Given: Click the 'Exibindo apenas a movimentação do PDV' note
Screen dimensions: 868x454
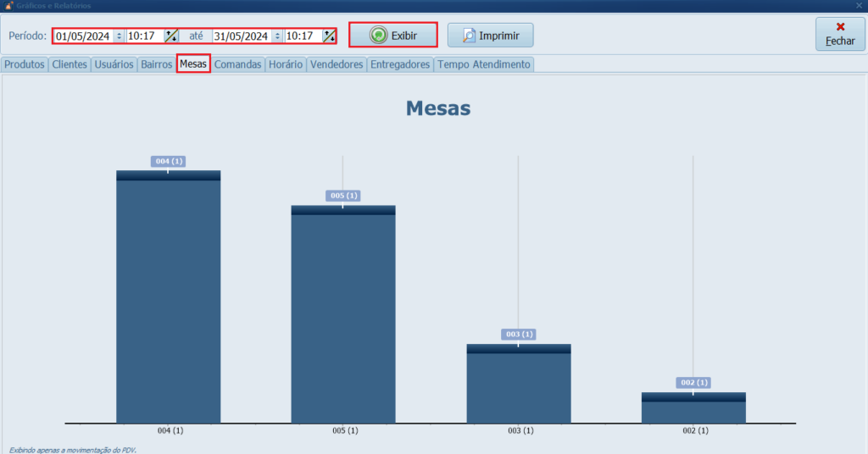Looking at the screenshot, I should (73, 450).
